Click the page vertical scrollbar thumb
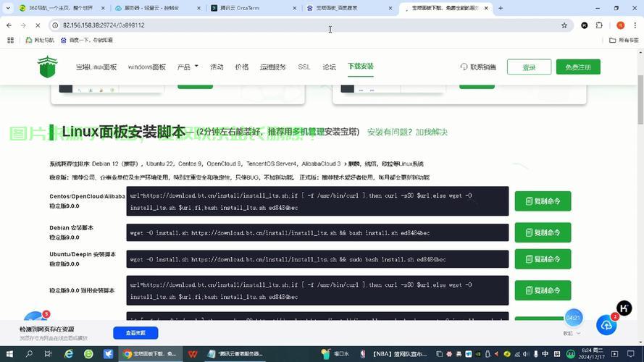The image size is (644, 362). click(640, 100)
